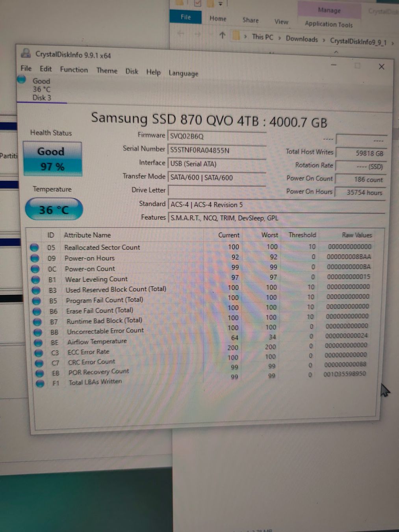Click status icon for Power-on Hours row
Image resolution: width=399 pixels, height=532 pixels.
tap(35, 258)
